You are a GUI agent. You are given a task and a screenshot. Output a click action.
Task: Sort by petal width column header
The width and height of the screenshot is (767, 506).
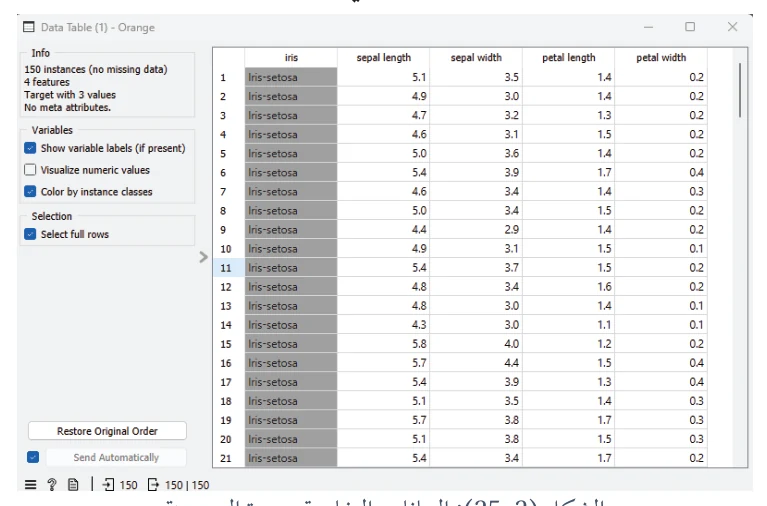pyautogui.click(x=661, y=57)
